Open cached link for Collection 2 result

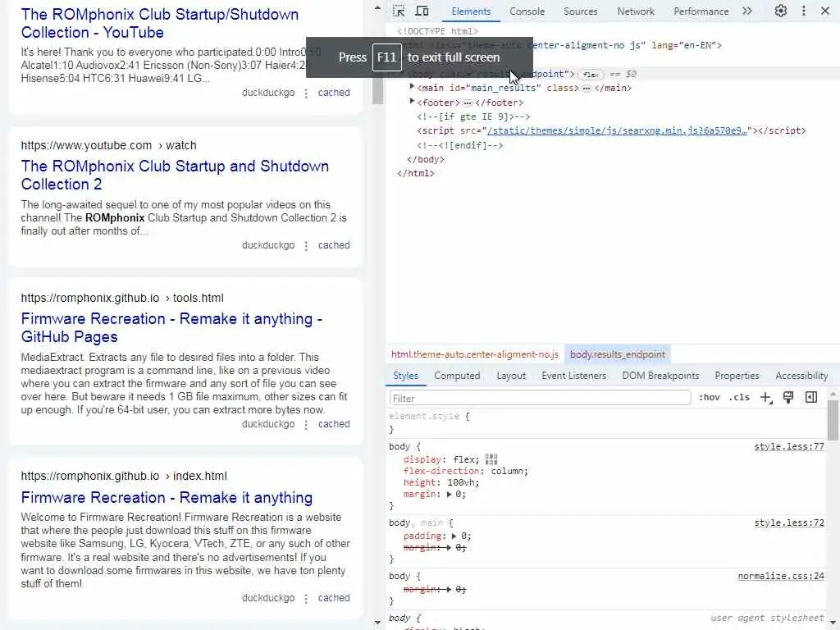tap(334, 245)
